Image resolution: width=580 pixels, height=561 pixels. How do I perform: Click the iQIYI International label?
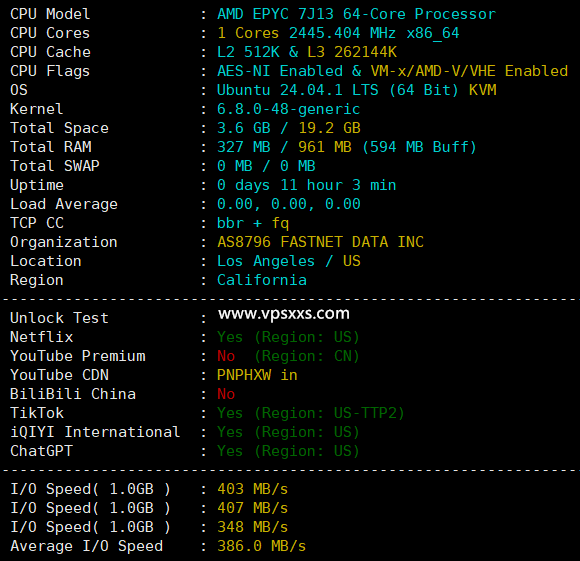pos(95,432)
